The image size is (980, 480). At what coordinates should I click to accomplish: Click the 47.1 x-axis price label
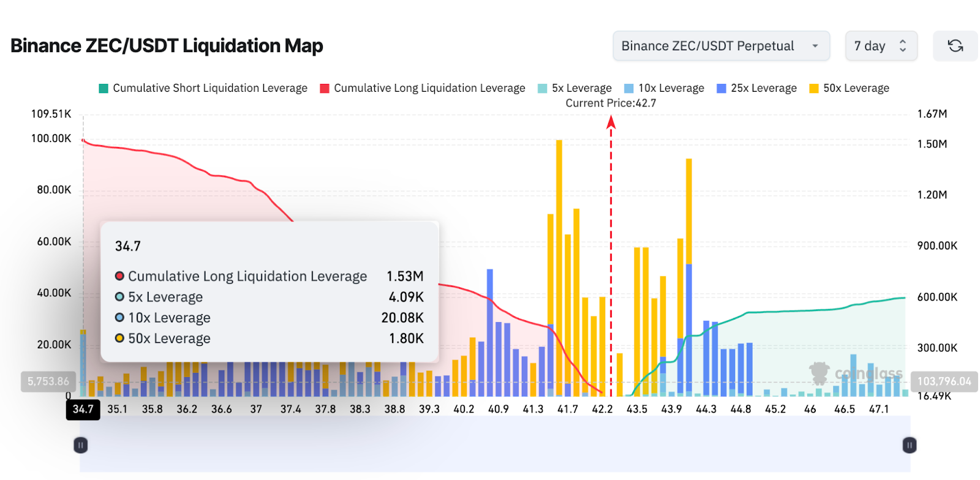[x=879, y=409]
